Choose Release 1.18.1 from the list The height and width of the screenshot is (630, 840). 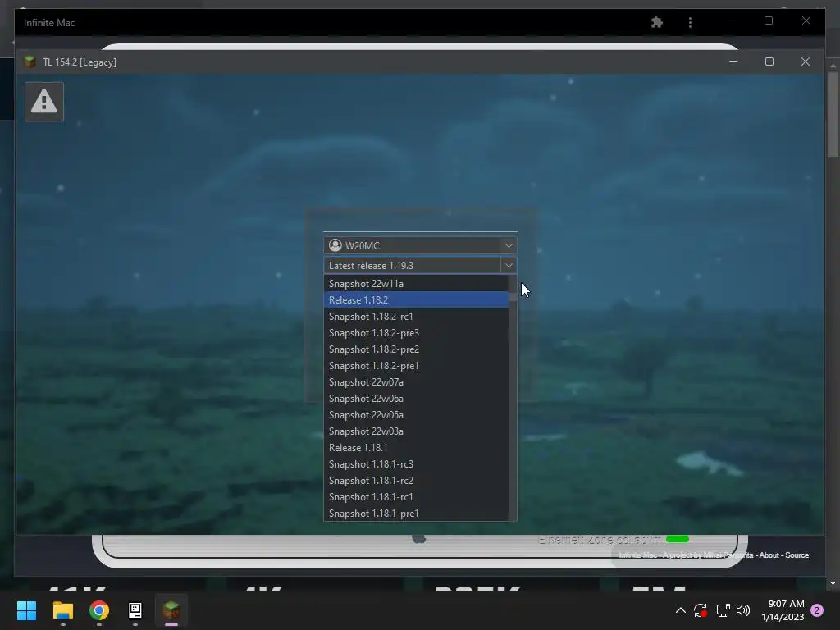pyautogui.click(x=416, y=448)
